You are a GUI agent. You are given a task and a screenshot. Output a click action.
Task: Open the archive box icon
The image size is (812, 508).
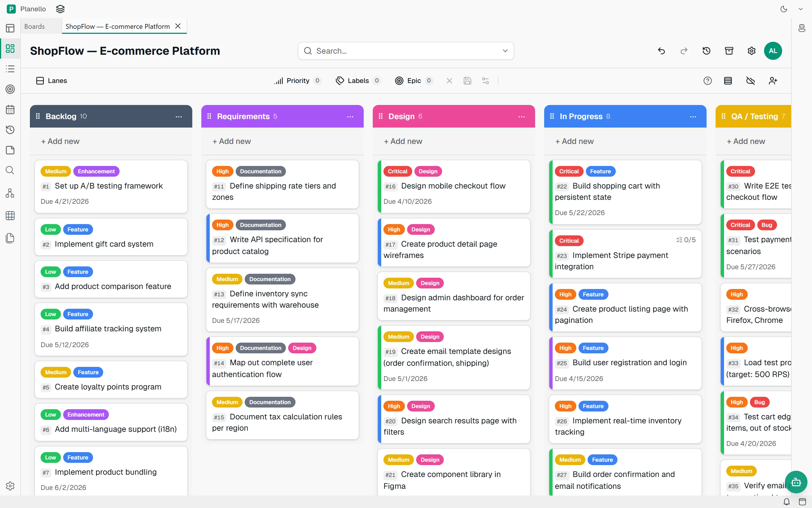(x=729, y=51)
